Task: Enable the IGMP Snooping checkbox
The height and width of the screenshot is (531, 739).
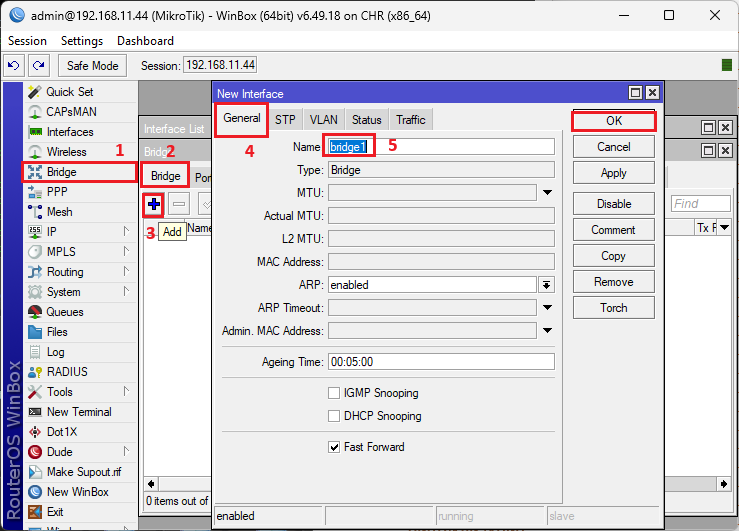Action: (x=334, y=393)
